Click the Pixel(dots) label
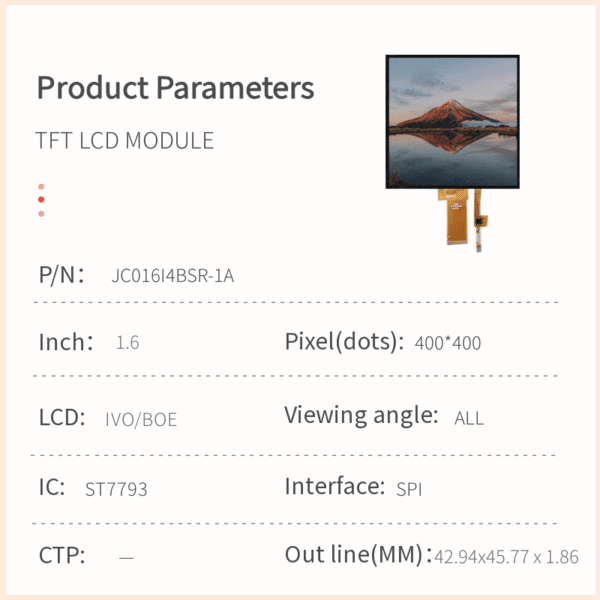 (x=344, y=342)
